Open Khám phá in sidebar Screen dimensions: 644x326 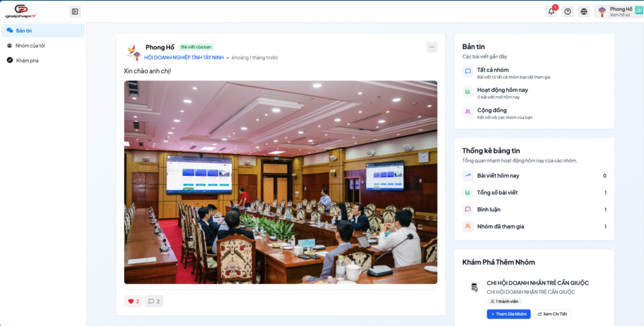(27, 60)
